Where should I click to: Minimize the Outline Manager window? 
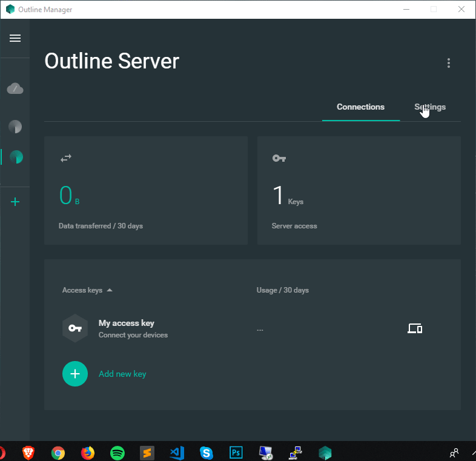406,10
